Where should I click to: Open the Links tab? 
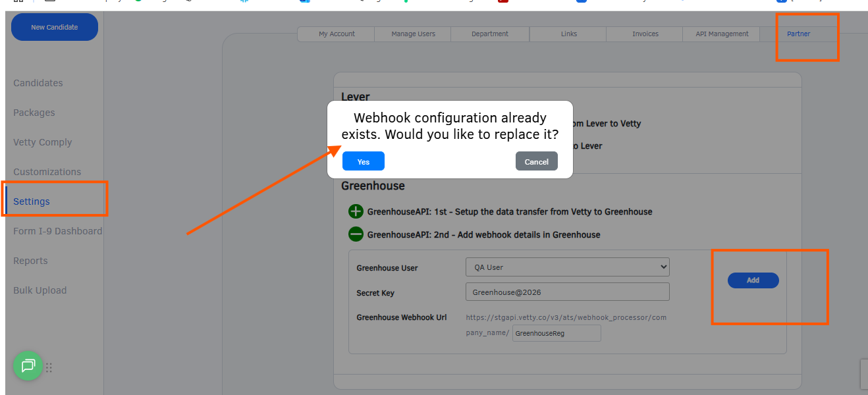coord(569,34)
